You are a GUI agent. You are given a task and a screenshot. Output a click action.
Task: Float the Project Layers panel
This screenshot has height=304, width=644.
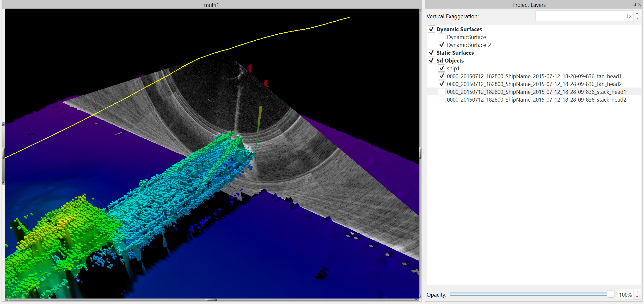pos(635,4)
